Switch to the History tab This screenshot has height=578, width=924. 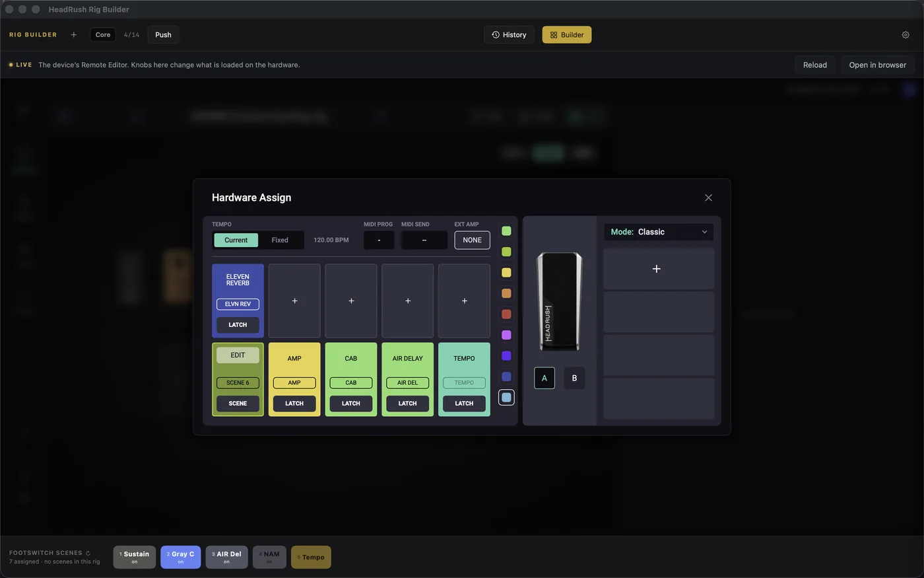coord(509,35)
